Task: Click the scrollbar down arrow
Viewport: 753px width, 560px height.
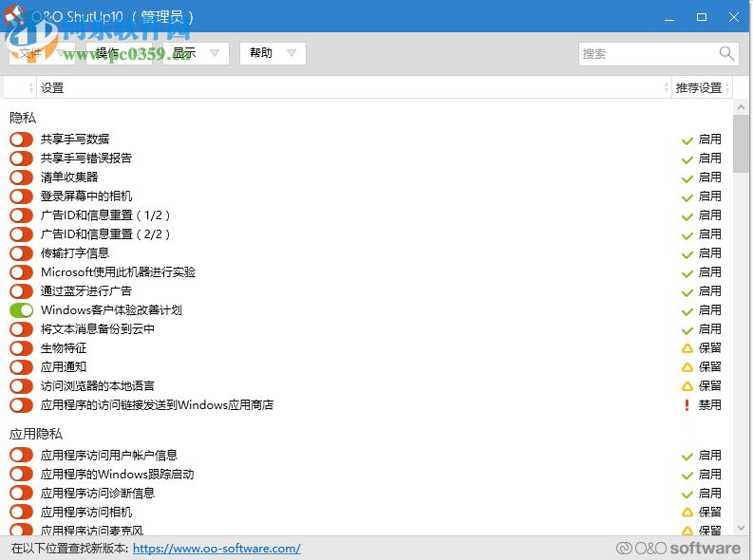Action: click(741, 528)
